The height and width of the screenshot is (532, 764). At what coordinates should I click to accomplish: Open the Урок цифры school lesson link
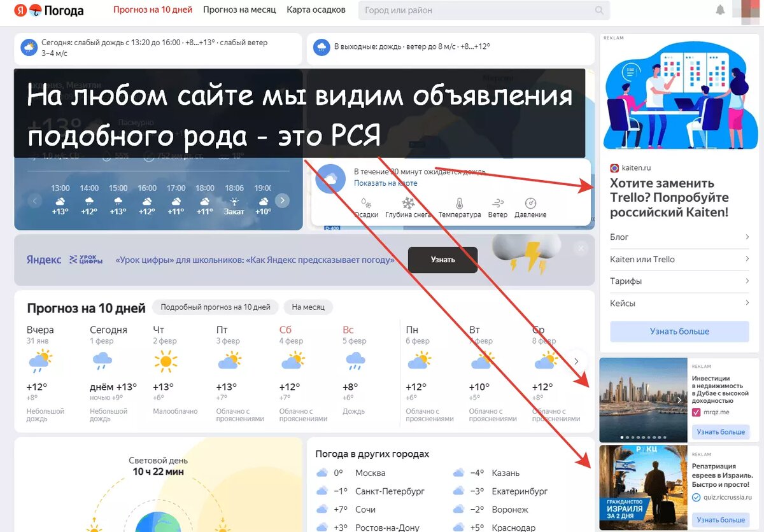[x=255, y=260]
